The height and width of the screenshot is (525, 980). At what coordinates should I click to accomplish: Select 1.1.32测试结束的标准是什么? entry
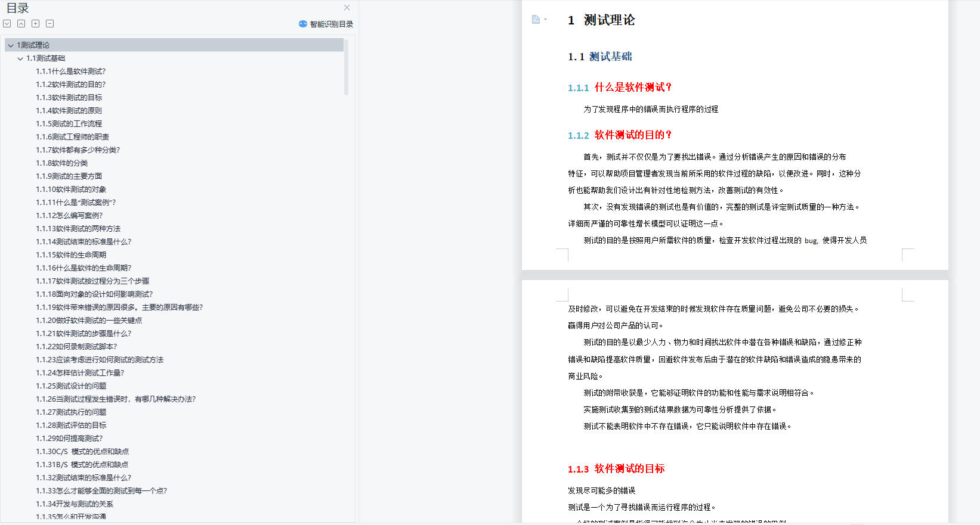tap(84, 478)
